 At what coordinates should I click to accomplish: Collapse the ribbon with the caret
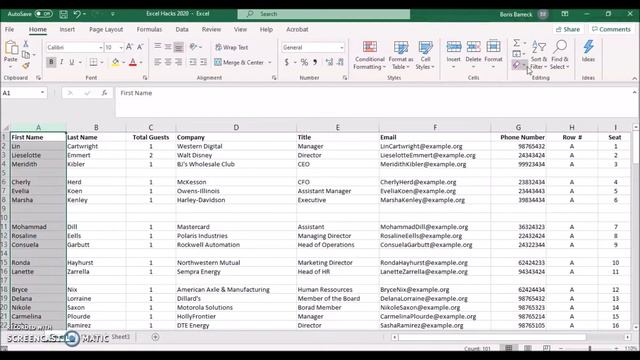[634, 78]
